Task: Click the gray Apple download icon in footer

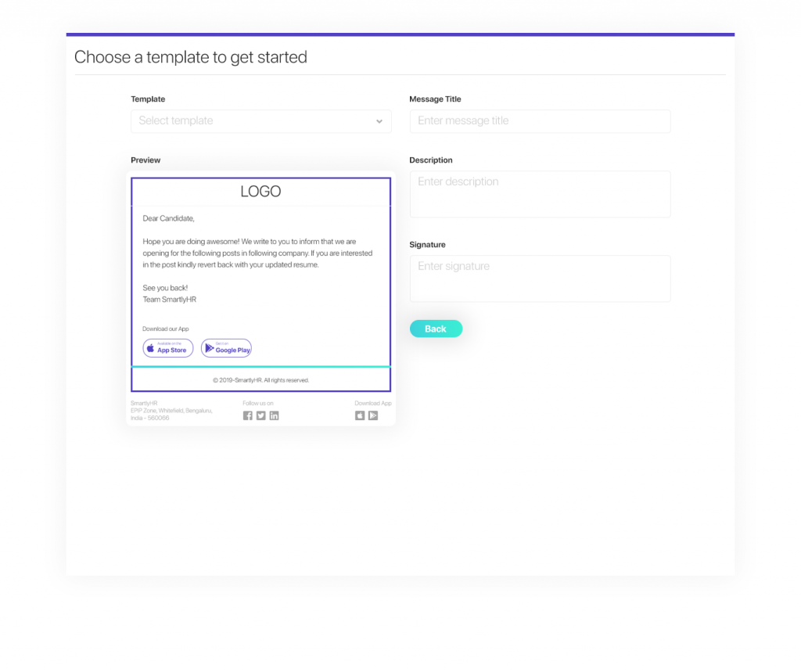Action: pos(360,415)
